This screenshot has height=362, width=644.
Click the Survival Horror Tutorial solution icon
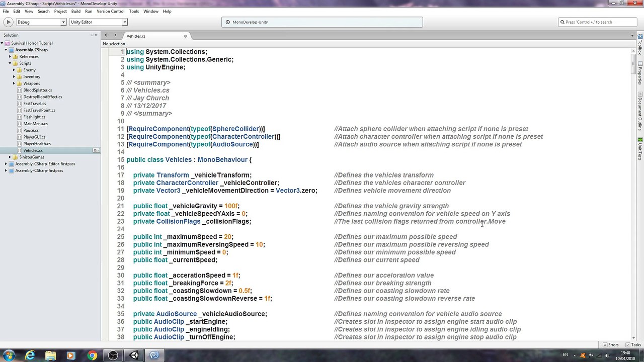pos(8,43)
